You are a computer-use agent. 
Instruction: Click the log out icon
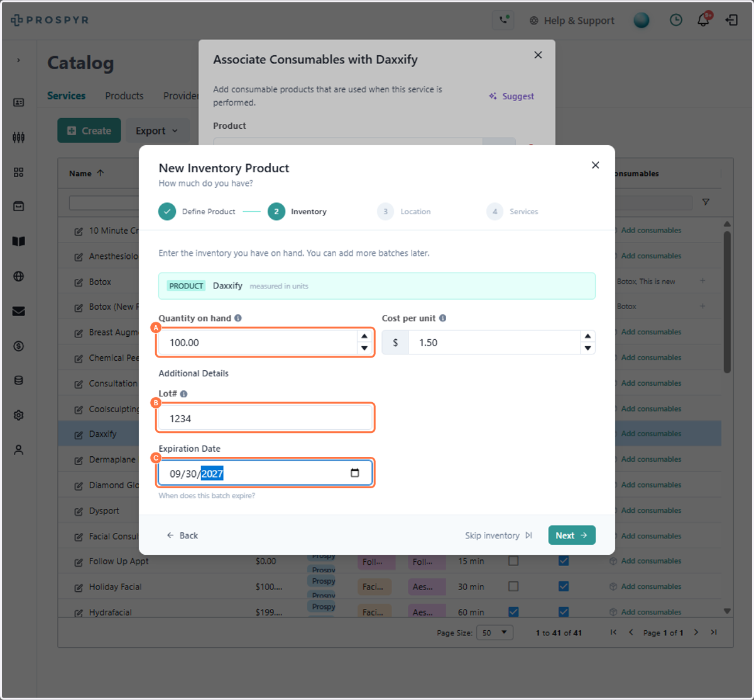(731, 20)
